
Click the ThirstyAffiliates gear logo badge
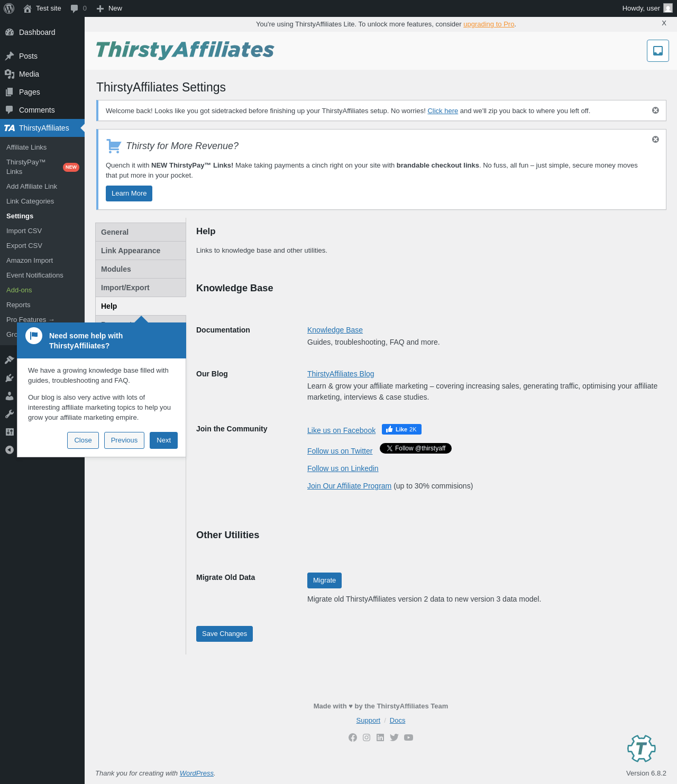642,748
